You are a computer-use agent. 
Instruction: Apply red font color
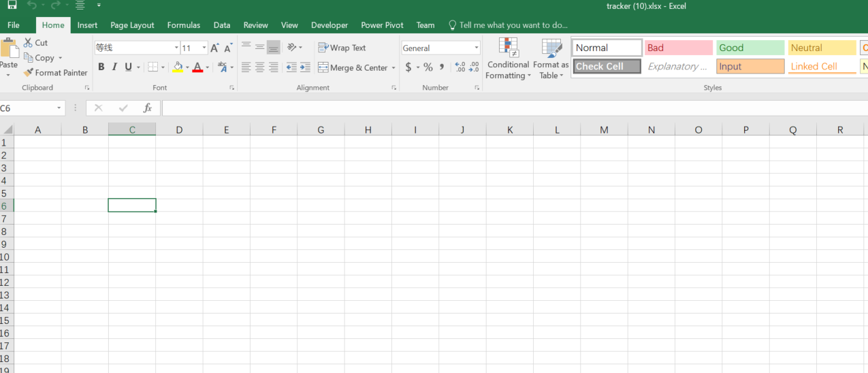tap(197, 67)
